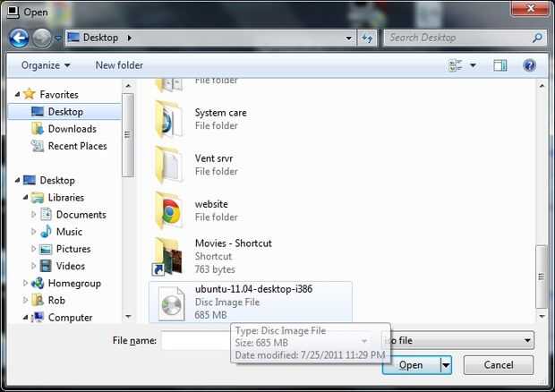Expand the Documents library
555x392 pixels.
tap(34, 215)
